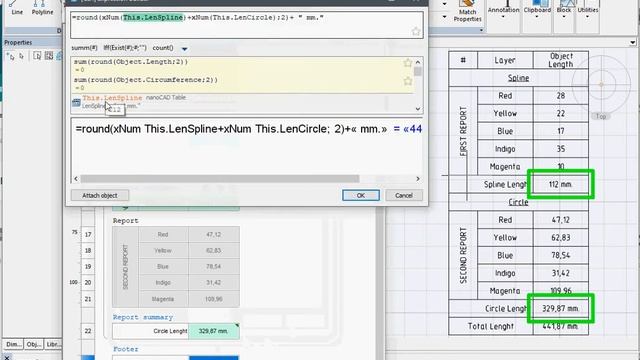Click the Match Properties tool
Image resolution: width=640 pixels, height=360 pixels.
tap(467, 11)
